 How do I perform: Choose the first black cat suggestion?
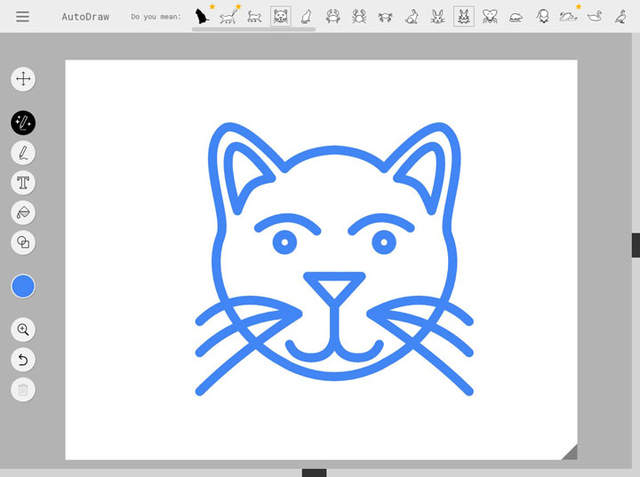pos(202,16)
